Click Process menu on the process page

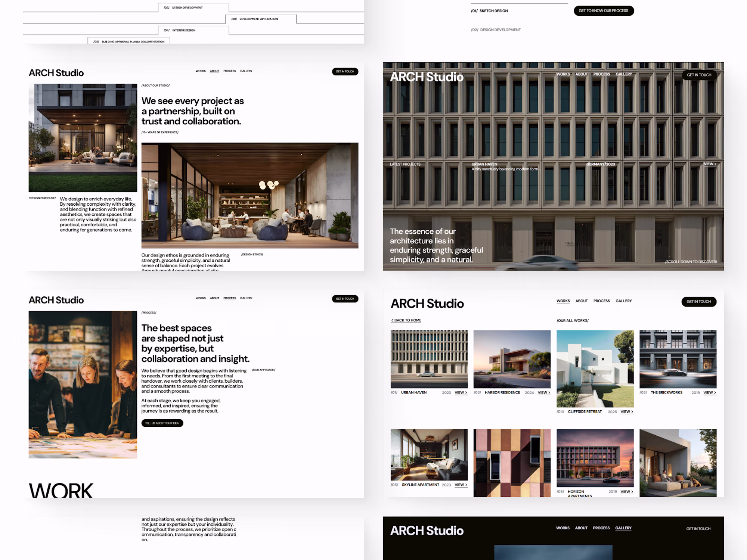(x=229, y=298)
